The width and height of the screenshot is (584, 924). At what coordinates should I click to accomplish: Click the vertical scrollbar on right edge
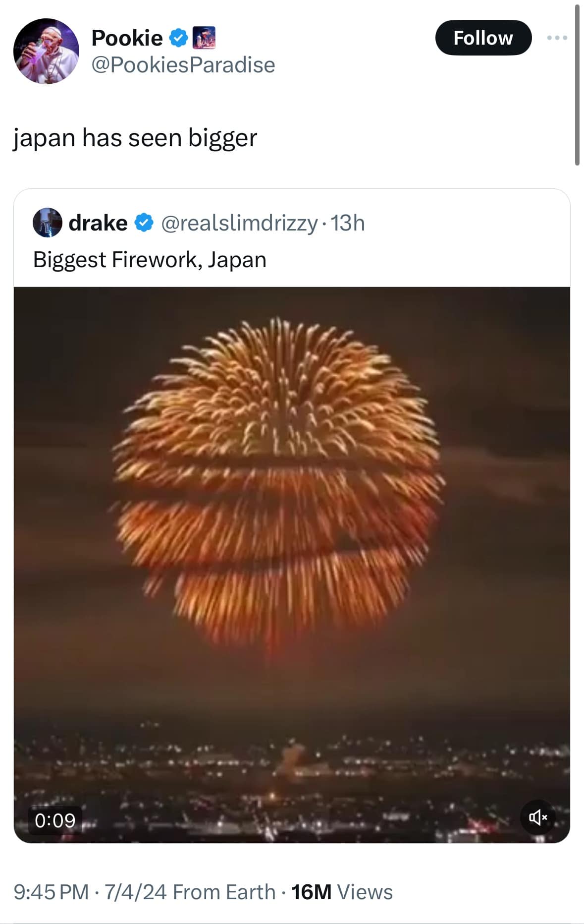click(x=577, y=84)
